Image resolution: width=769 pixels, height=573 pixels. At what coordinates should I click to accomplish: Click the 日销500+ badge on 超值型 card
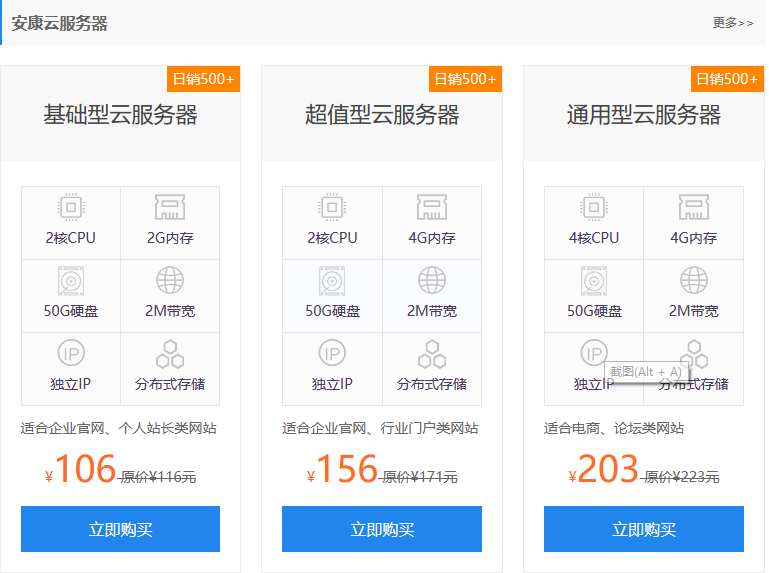(x=465, y=79)
